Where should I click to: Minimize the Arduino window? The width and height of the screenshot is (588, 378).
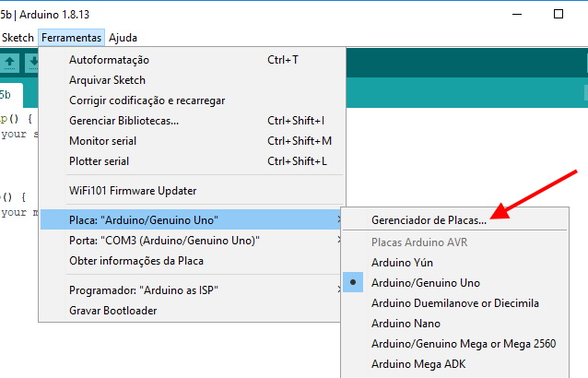(x=517, y=14)
